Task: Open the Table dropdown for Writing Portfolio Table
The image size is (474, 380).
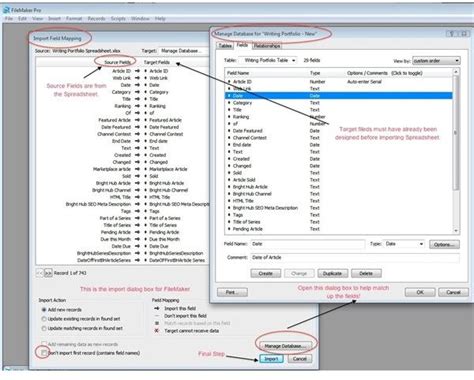Action: coord(268,60)
